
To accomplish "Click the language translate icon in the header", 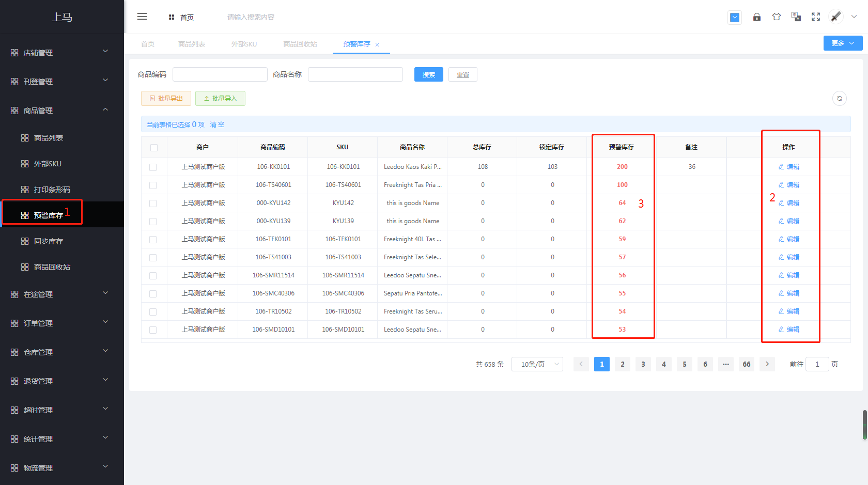I will click(796, 17).
